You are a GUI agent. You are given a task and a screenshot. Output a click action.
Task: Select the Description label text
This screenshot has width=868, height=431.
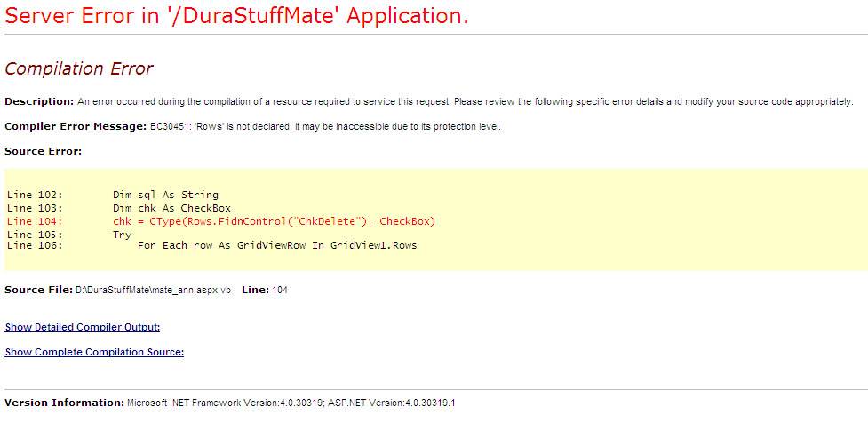pos(39,102)
